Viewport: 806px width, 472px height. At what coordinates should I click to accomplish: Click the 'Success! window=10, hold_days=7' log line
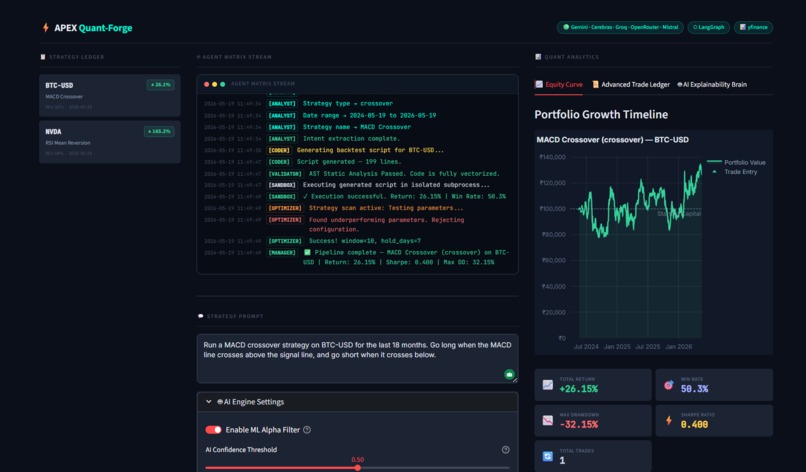(x=313, y=241)
